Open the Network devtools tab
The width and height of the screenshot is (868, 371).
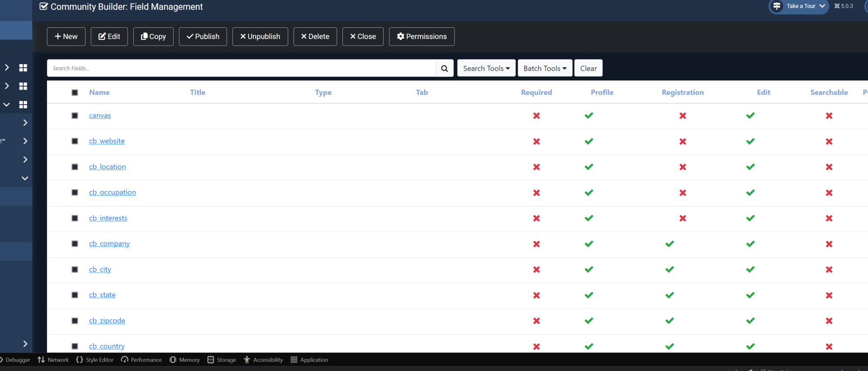(53, 360)
